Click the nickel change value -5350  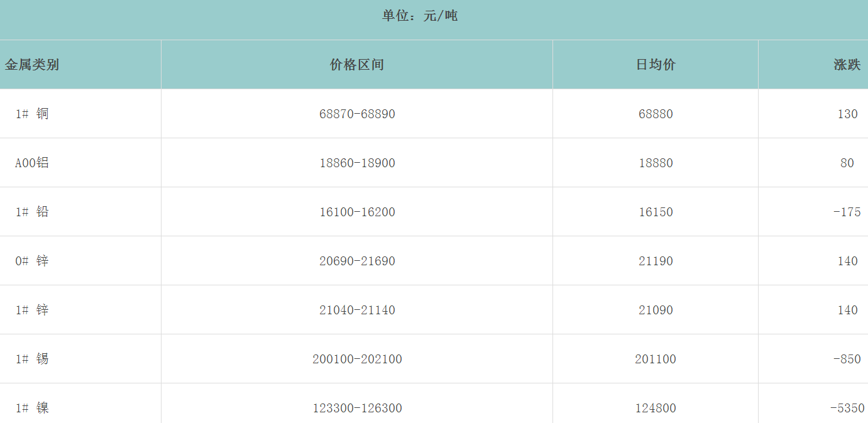847,408
